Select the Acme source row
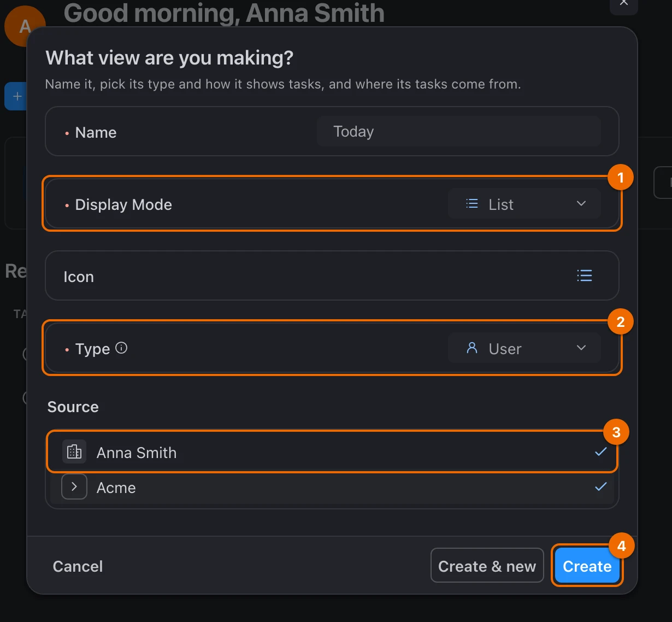Image resolution: width=672 pixels, height=622 pixels. coord(332,488)
